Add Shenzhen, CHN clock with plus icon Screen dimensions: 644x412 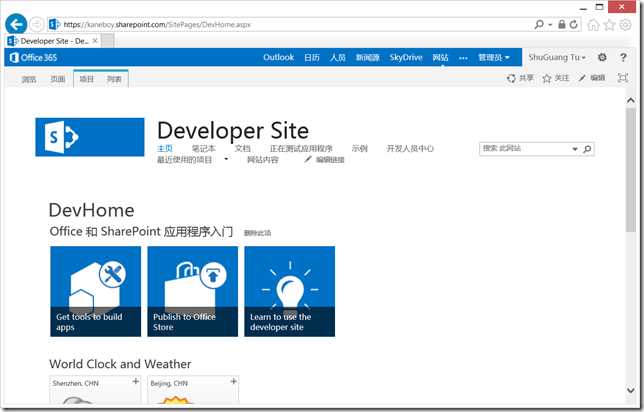click(136, 382)
